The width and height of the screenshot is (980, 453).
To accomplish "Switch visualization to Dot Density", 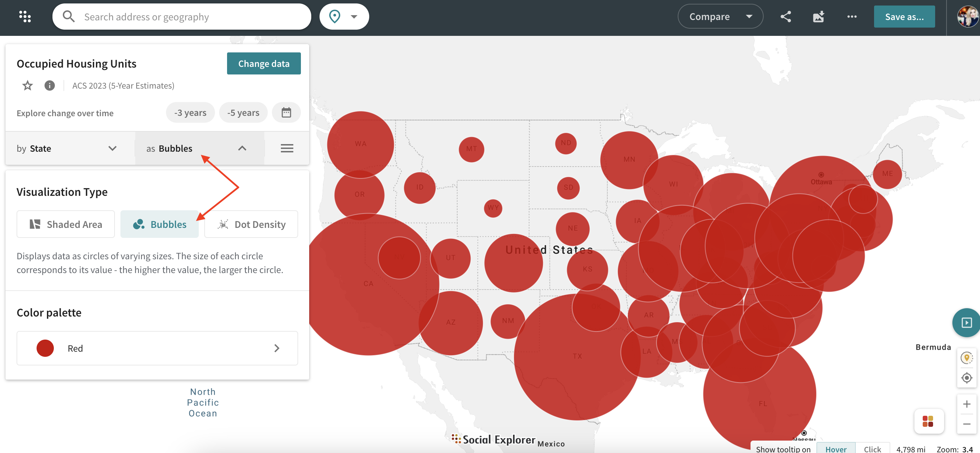I will (251, 224).
